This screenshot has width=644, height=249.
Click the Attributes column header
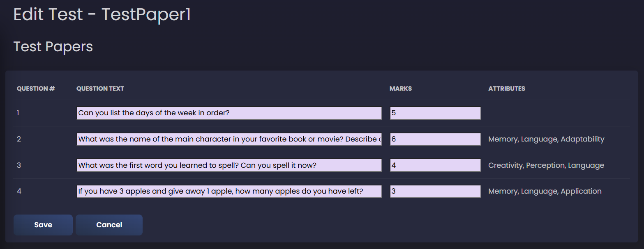507,89
